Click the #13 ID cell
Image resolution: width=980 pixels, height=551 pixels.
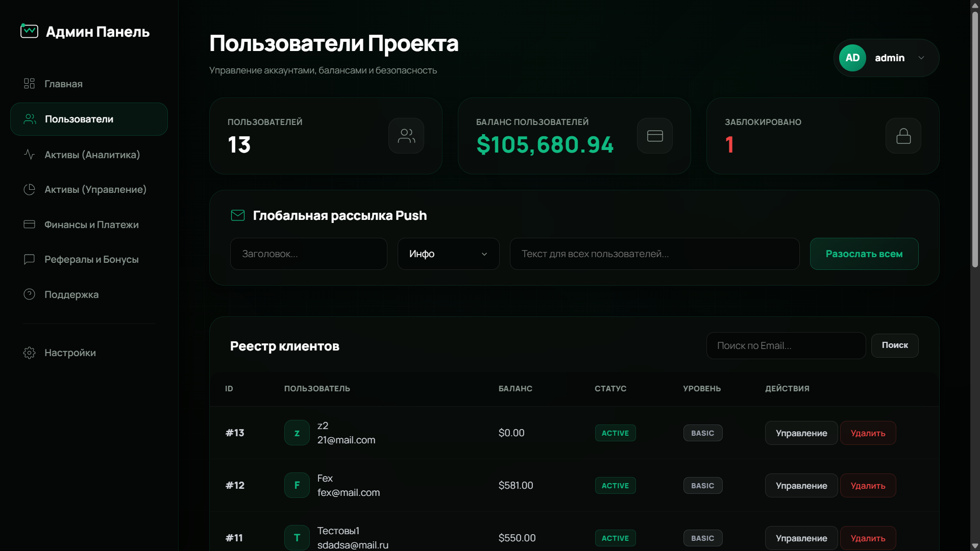tap(235, 433)
